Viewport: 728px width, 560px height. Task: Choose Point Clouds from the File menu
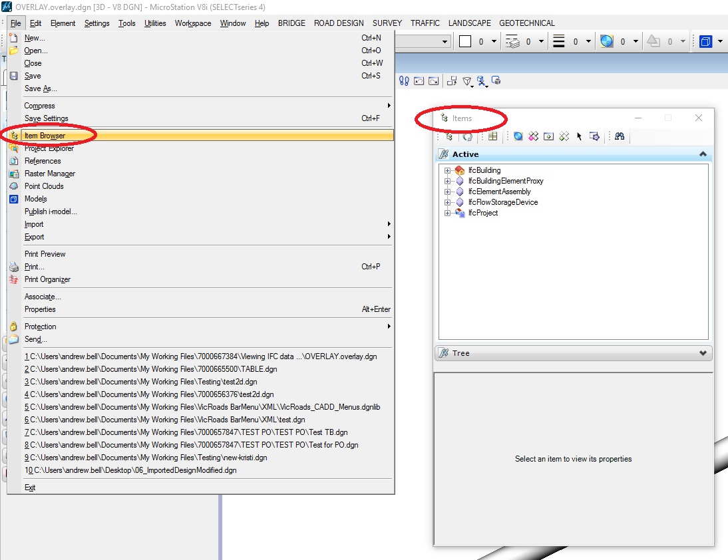pos(200,186)
